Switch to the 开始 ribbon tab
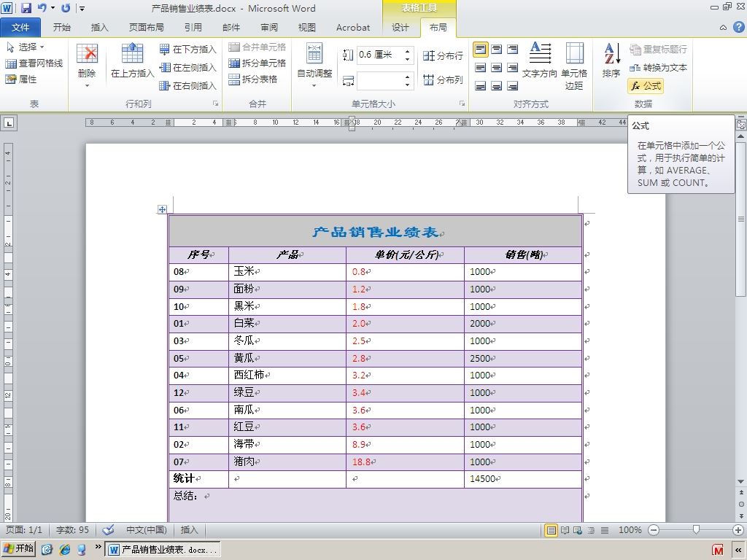This screenshot has height=560, width=747. tap(62, 28)
